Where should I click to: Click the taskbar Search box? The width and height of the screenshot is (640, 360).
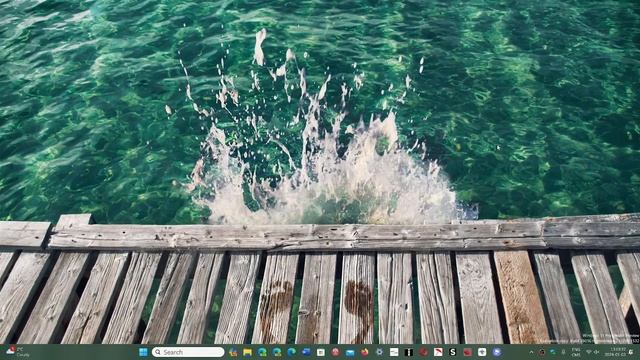click(188, 352)
